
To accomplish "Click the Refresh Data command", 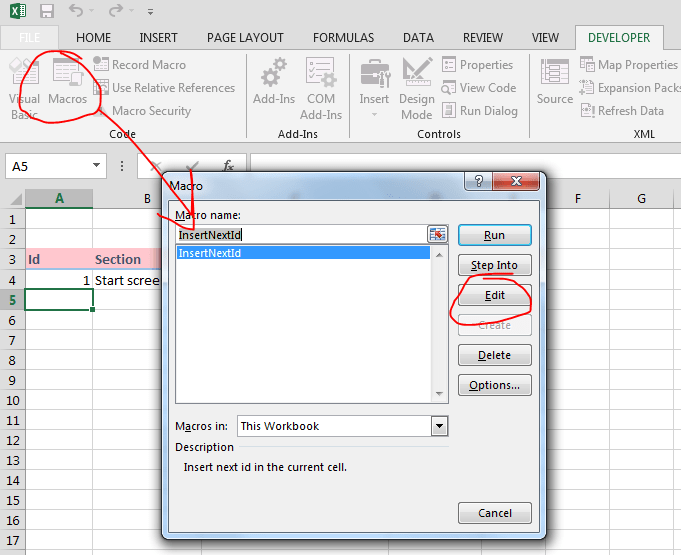I will point(622,110).
